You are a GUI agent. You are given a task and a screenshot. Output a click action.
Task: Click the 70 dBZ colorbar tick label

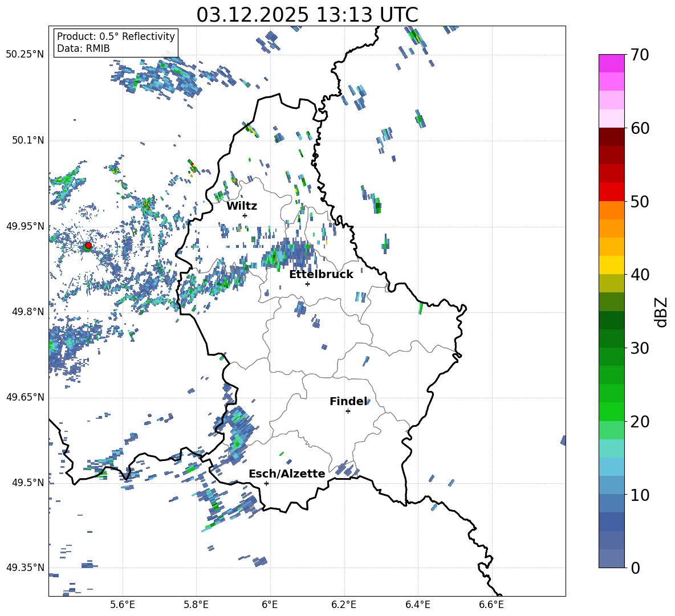pyautogui.click(x=640, y=55)
